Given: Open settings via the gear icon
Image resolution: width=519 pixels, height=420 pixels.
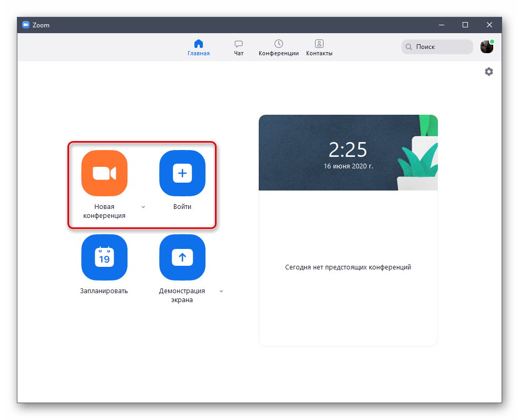Looking at the screenshot, I should (489, 72).
